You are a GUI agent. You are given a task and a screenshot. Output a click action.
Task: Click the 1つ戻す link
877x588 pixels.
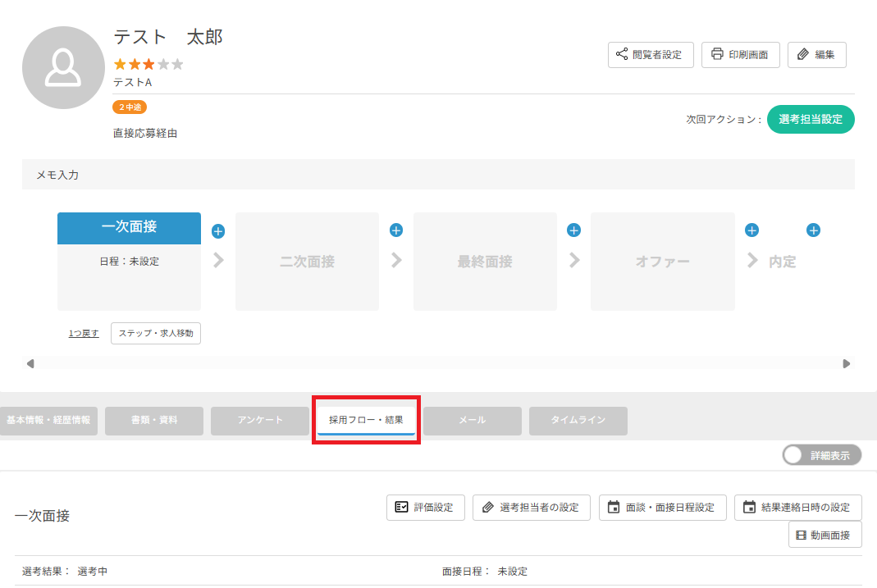coord(84,333)
